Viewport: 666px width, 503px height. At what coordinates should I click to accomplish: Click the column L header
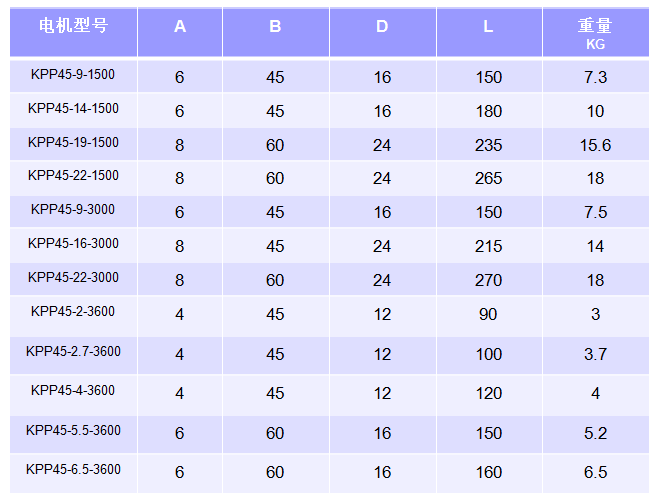[489, 31]
